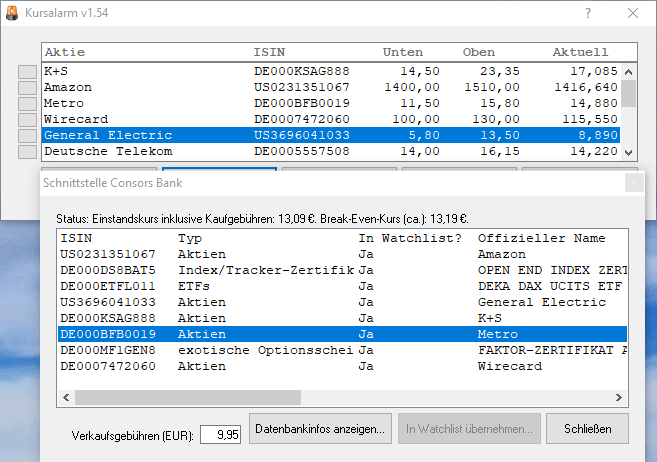Toggle the side button next to Wirecard row
Image resolution: width=657 pixels, height=462 pixels.
coord(27,119)
